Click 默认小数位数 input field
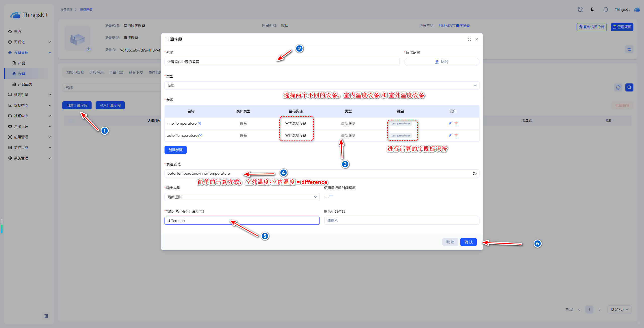 (x=401, y=220)
